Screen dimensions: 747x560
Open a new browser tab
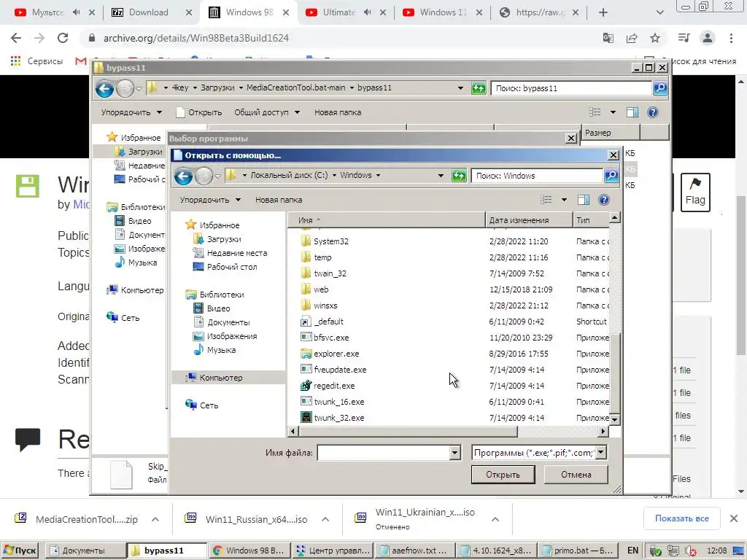click(x=603, y=12)
